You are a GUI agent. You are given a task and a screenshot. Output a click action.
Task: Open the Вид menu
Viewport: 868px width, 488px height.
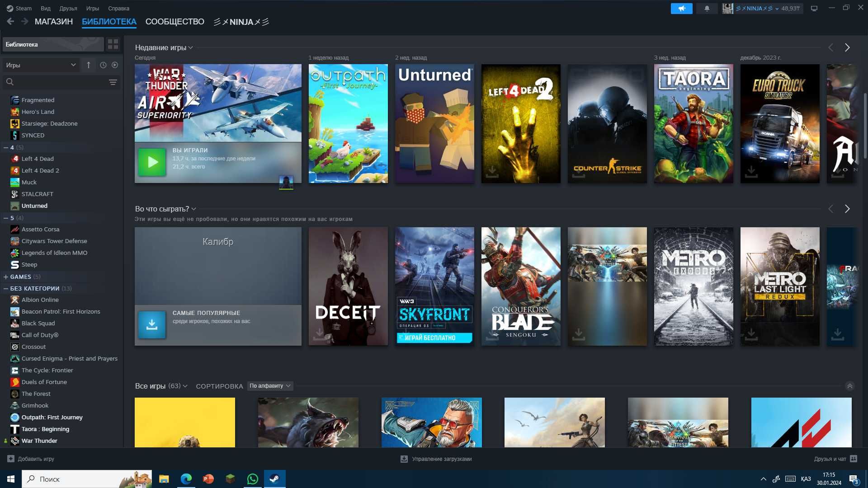point(46,8)
